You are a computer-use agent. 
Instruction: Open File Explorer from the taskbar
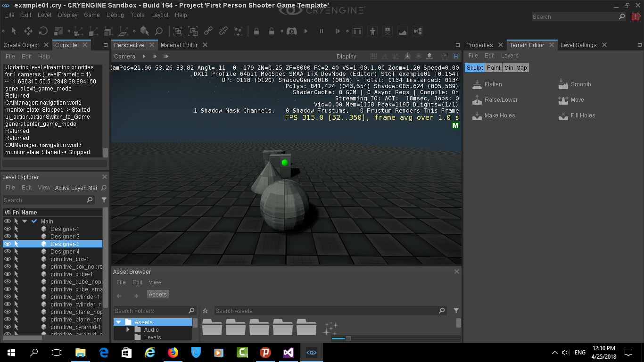pyautogui.click(x=81, y=352)
